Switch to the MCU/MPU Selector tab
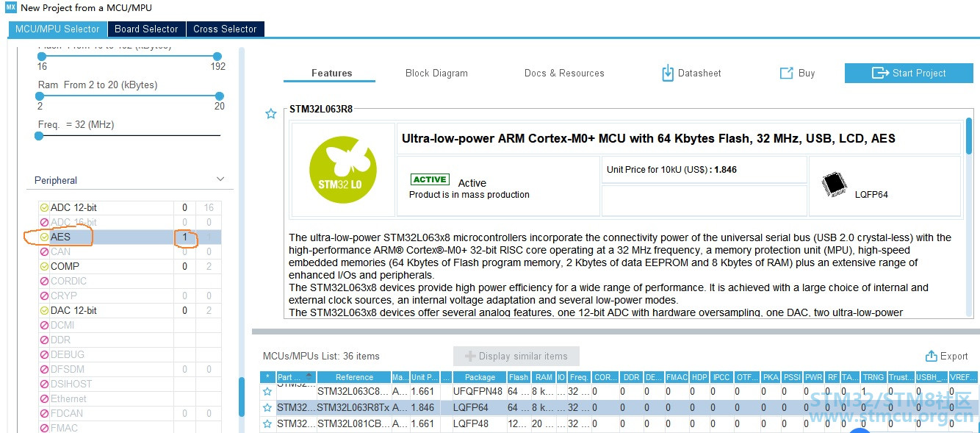Image resolution: width=980 pixels, height=433 pixels. tap(57, 29)
